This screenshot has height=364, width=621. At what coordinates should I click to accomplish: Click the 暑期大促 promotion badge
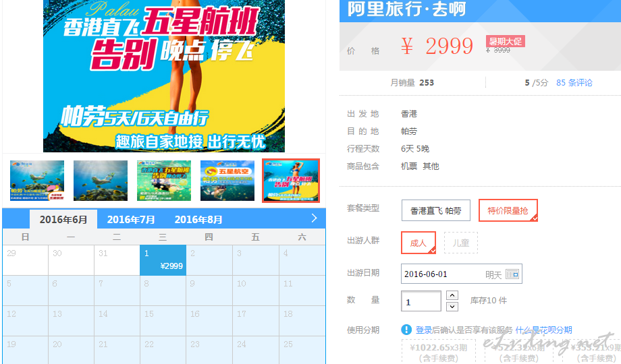coord(506,41)
